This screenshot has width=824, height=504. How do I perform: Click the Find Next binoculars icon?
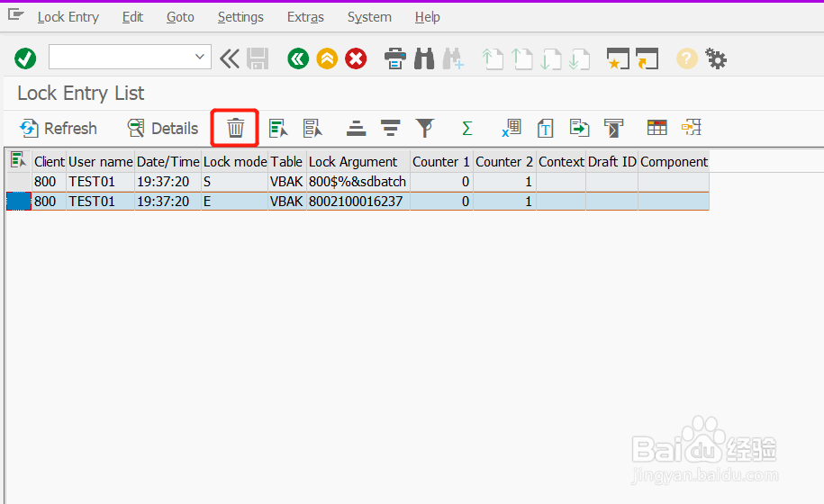[453, 58]
